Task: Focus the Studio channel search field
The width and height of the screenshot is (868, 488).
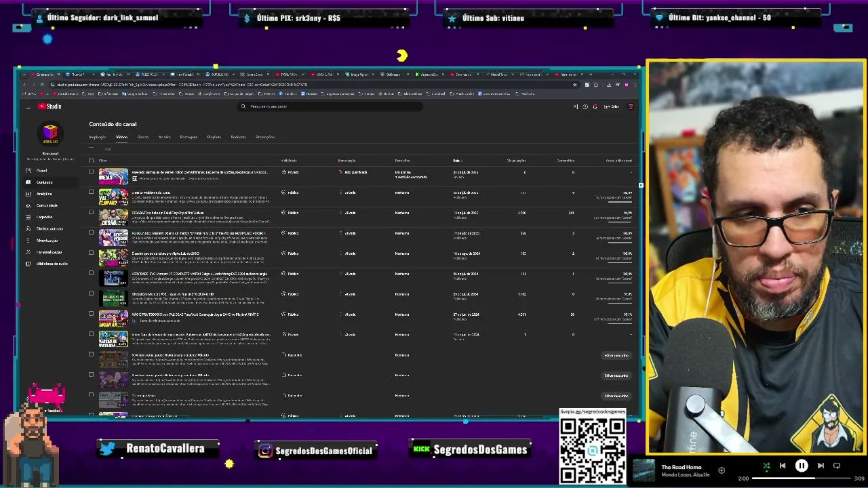Action: (331, 106)
